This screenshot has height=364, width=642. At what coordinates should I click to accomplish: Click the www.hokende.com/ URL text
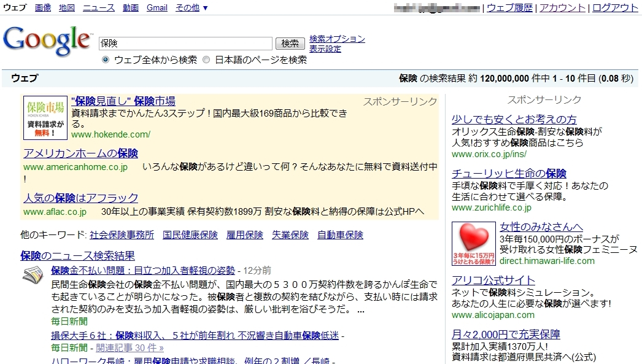coord(110,134)
